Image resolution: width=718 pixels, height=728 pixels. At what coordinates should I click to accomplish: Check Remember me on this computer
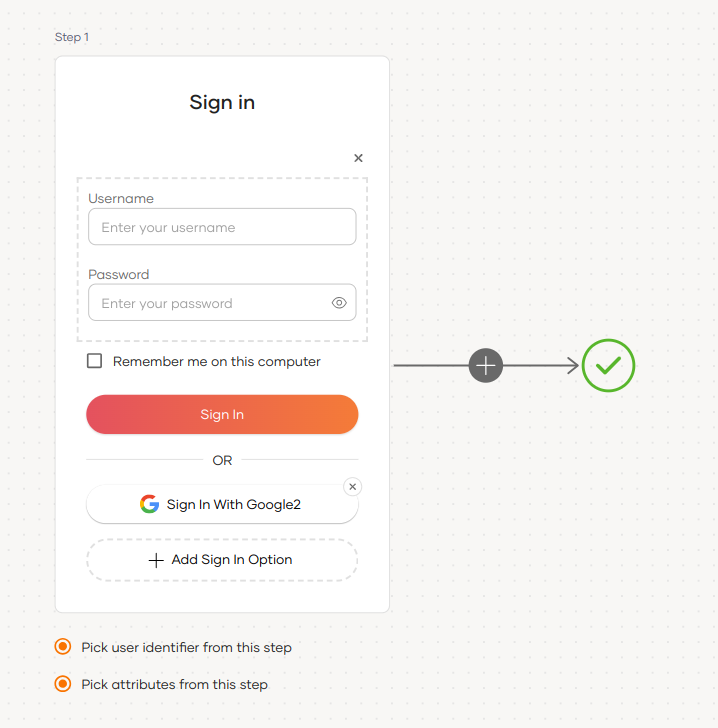tap(95, 361)
